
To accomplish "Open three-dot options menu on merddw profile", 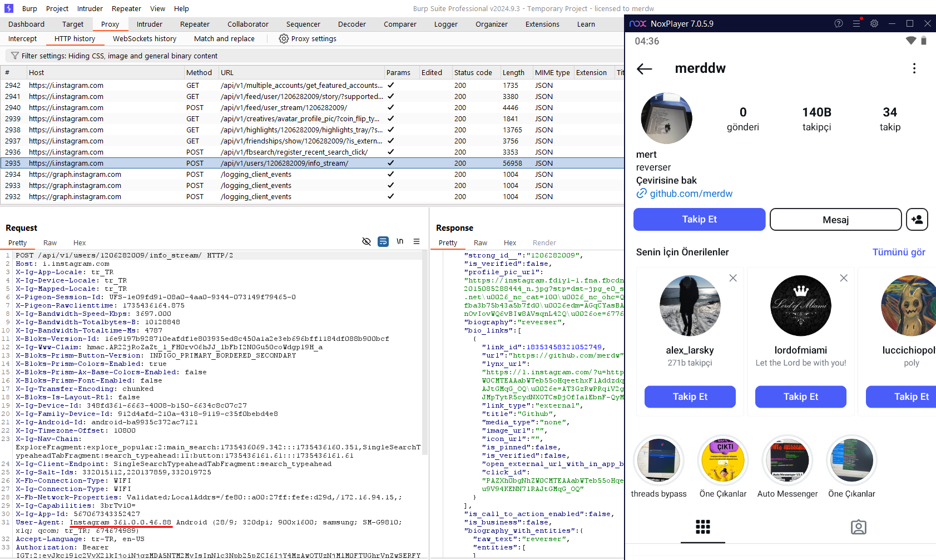I will [x=914, y=68].
